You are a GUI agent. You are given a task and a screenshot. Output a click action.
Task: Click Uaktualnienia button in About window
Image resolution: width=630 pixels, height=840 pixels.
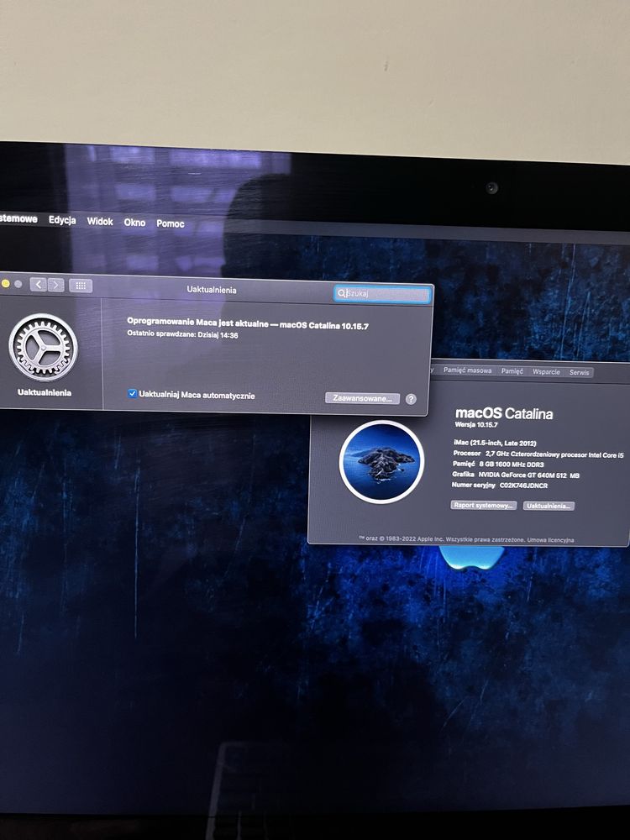[x=548, y=506]
